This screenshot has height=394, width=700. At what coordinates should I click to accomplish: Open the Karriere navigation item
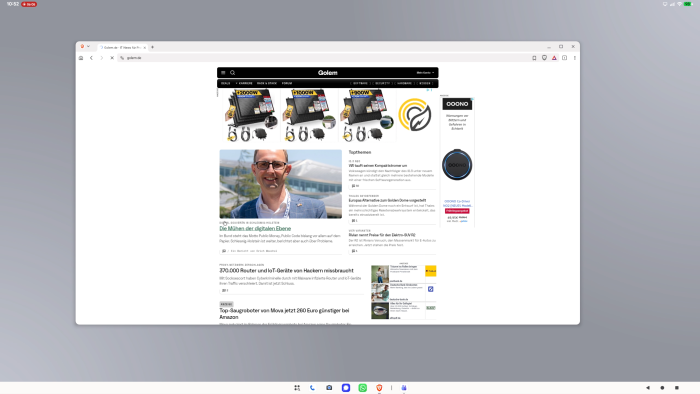click(244, 83)
